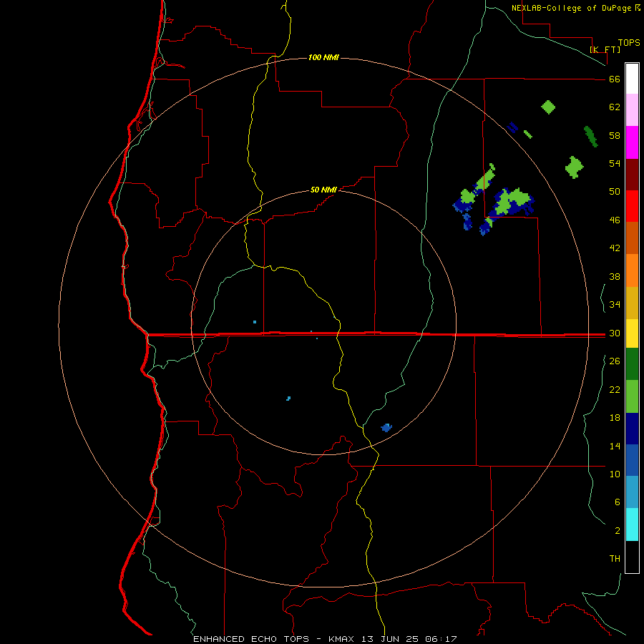
Task: Click the legend value "14"
Action: tap(615, 446)
